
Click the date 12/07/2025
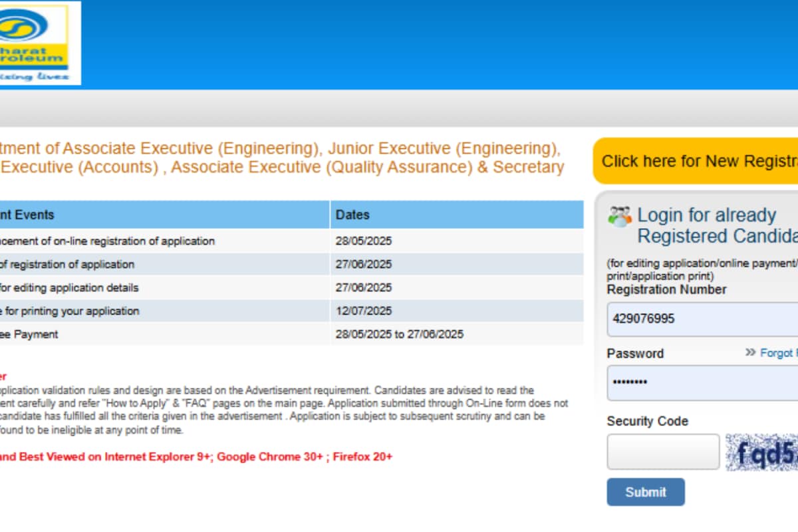pyautogui.click(x=364, y=311)
